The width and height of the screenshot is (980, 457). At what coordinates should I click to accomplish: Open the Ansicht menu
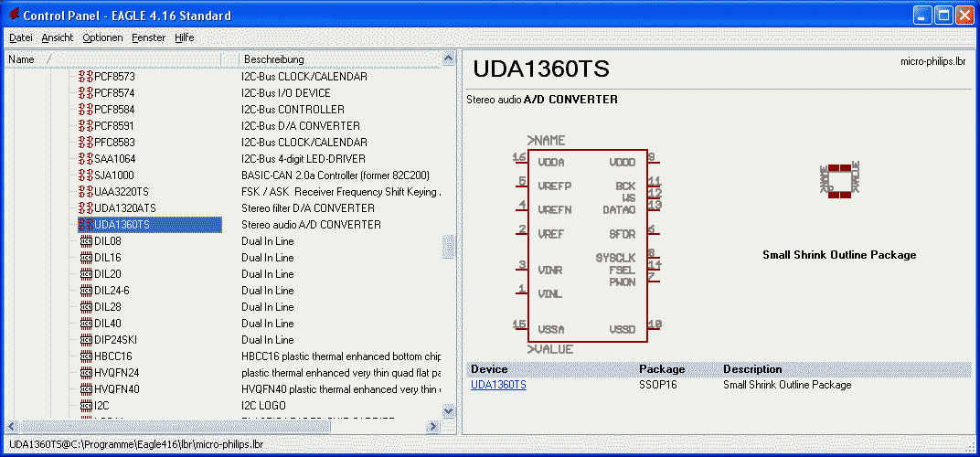tap(58, 37)
